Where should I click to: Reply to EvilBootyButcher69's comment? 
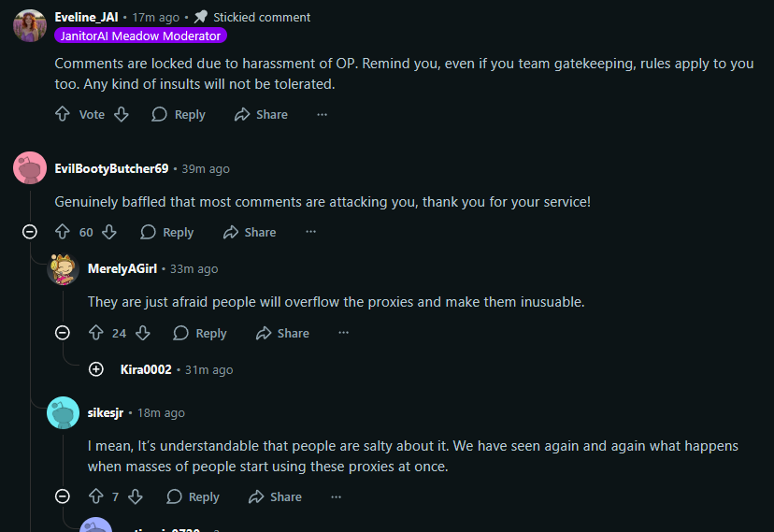click(167, 232)
